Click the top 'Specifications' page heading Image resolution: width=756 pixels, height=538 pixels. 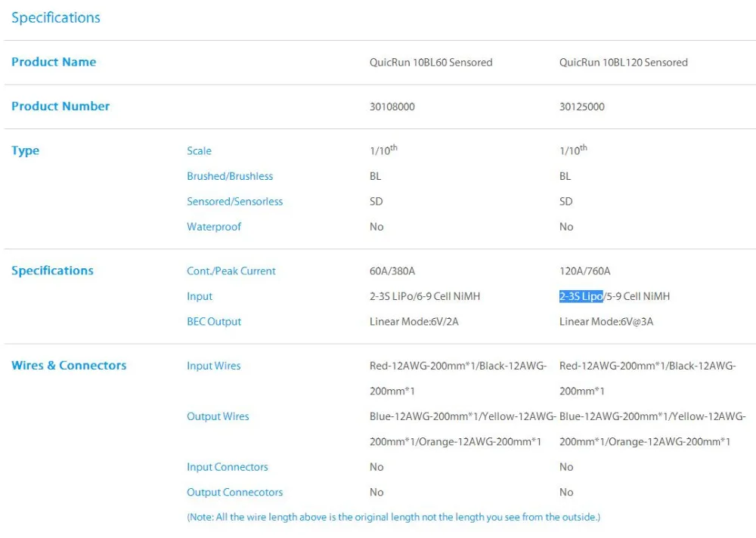pyautogui.click(x=56, y=18)
